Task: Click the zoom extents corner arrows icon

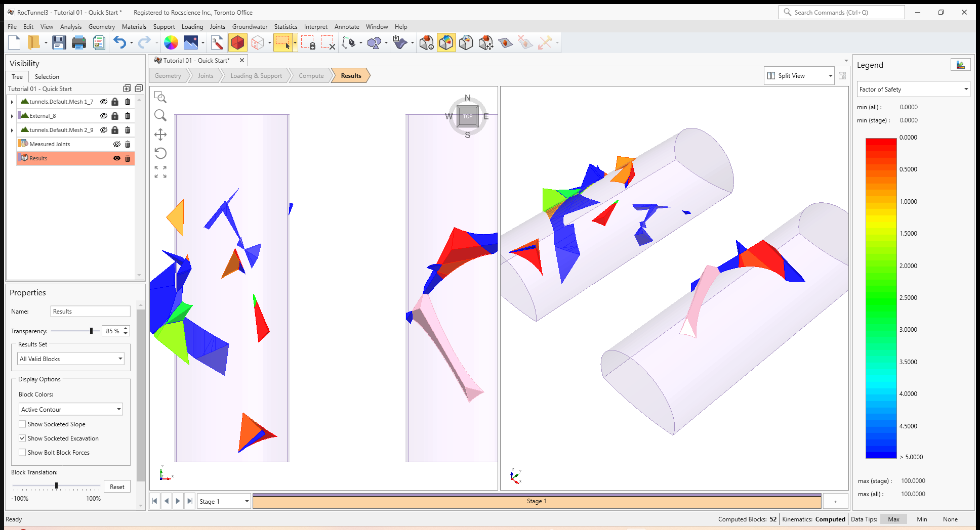Action: pos(160,172)
